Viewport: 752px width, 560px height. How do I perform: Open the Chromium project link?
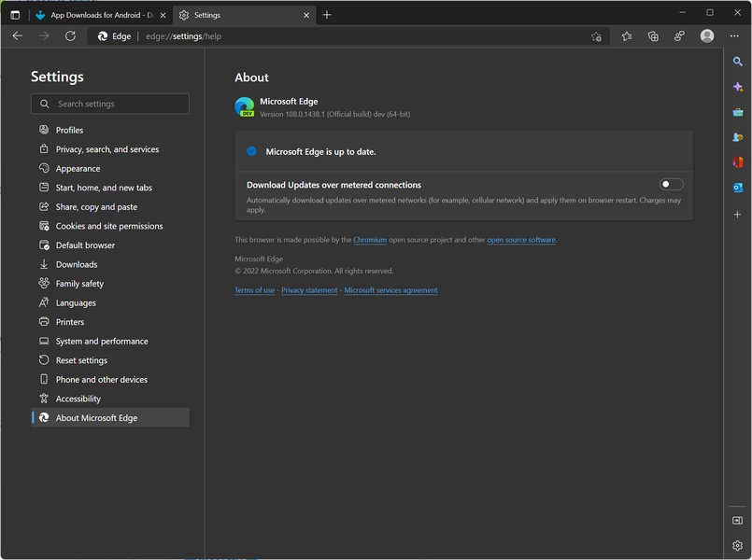tap(370, 240)
